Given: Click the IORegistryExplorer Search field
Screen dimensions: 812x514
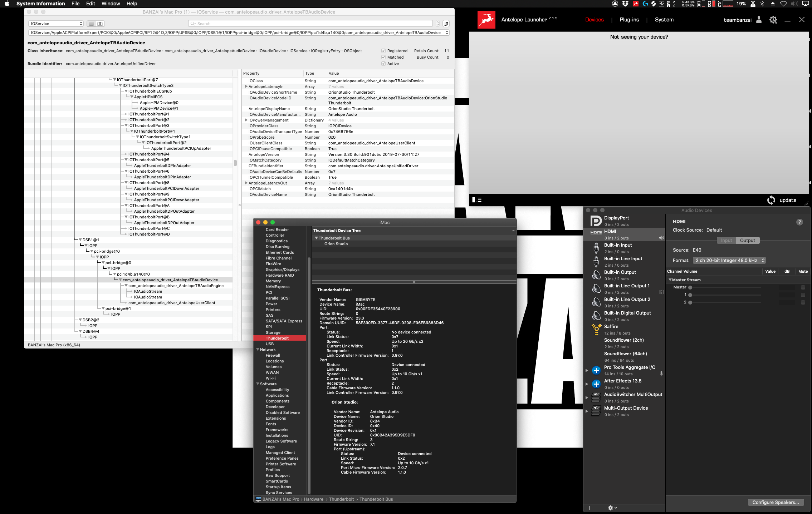Looking at the screenshot, I should 310,24.
